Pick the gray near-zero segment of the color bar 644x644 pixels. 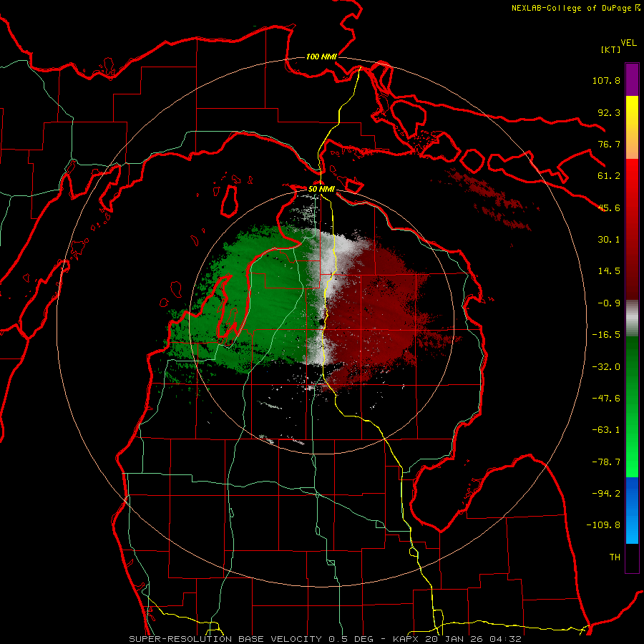click(632, 318)
